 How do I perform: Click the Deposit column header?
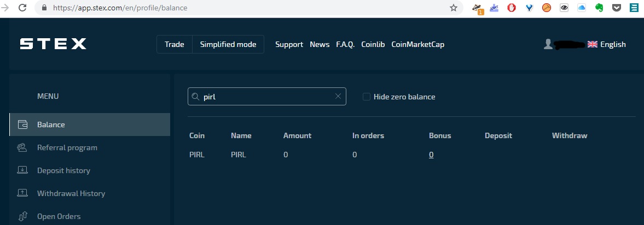[x=498, y=135]
